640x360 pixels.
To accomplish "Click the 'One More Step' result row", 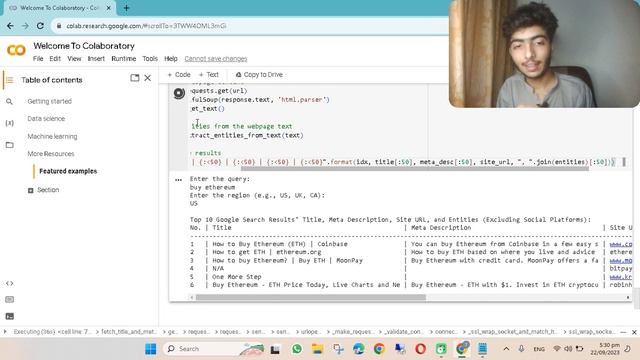I will 237,277.
